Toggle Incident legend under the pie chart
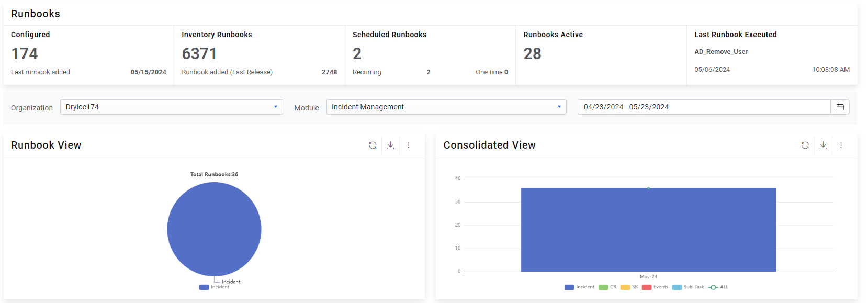The image size is (868, 303). [x=215, y=287]
